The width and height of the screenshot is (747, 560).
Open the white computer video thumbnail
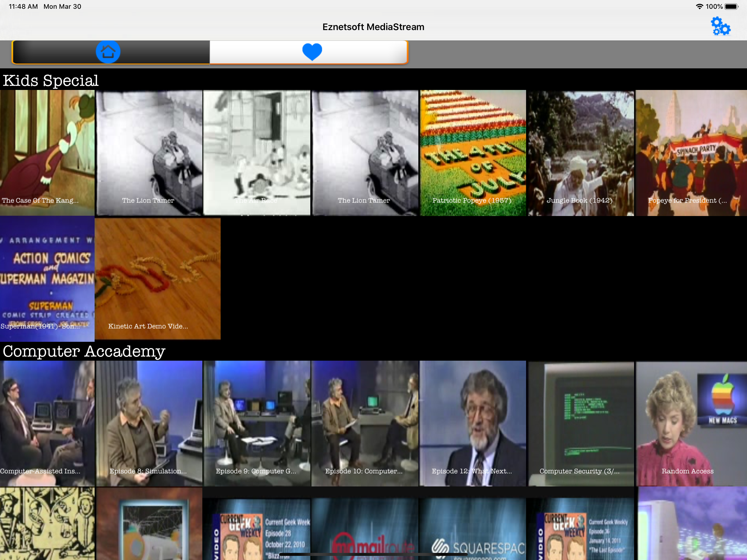point(691,524)
